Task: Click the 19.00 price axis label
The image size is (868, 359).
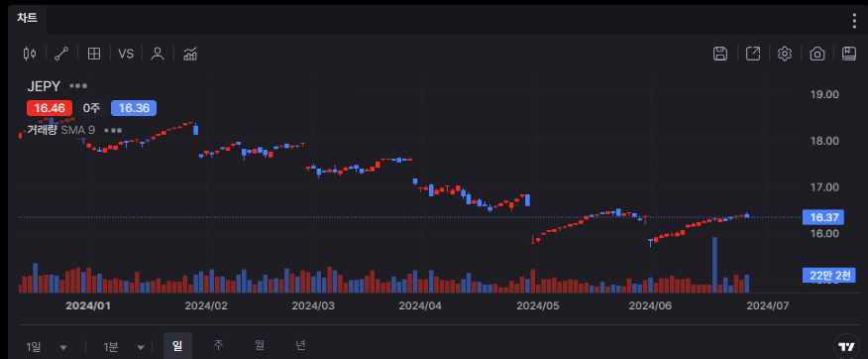Action: [x=824, y=94]
